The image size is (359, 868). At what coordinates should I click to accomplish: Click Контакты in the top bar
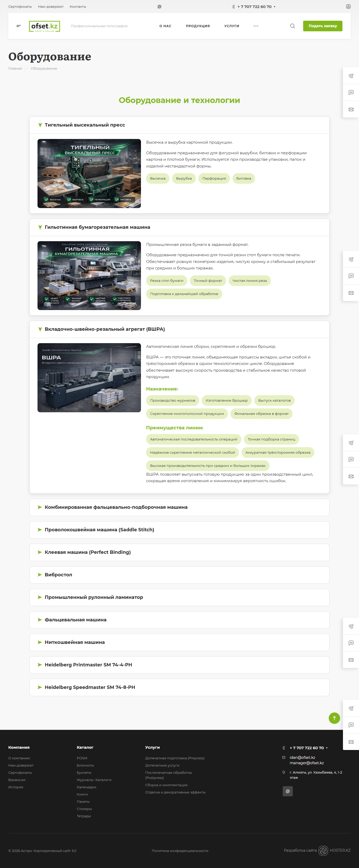78,7
